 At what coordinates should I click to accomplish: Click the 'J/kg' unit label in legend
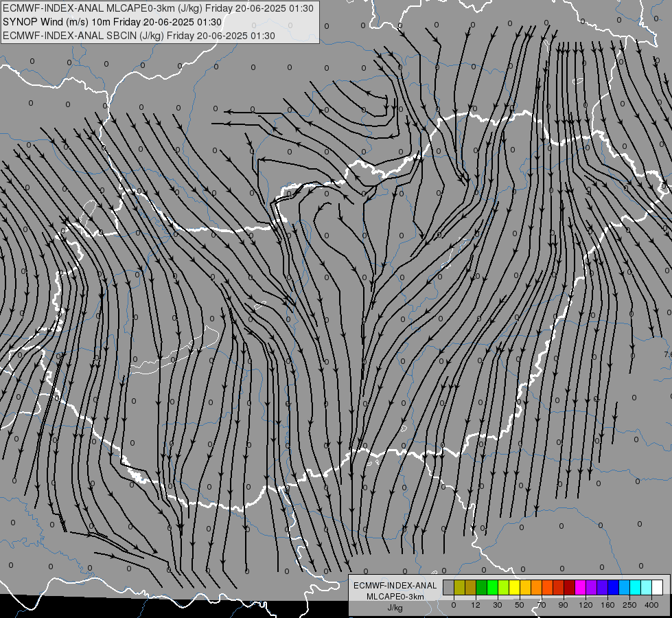point(395,608)
